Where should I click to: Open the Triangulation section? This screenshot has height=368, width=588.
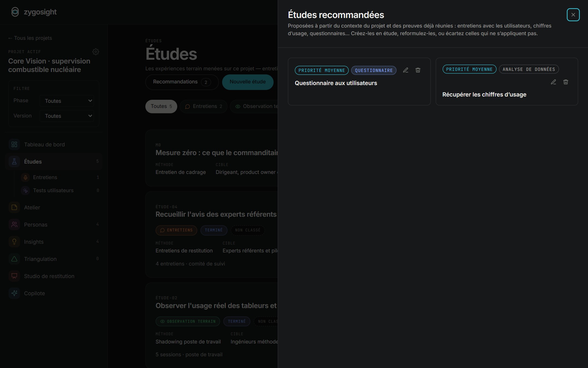(54, 259)
